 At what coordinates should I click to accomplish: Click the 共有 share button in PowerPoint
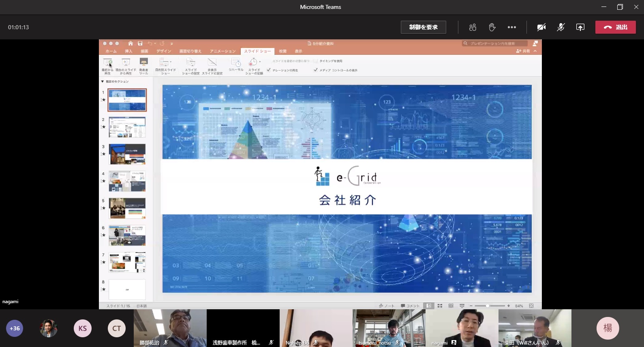523,51
